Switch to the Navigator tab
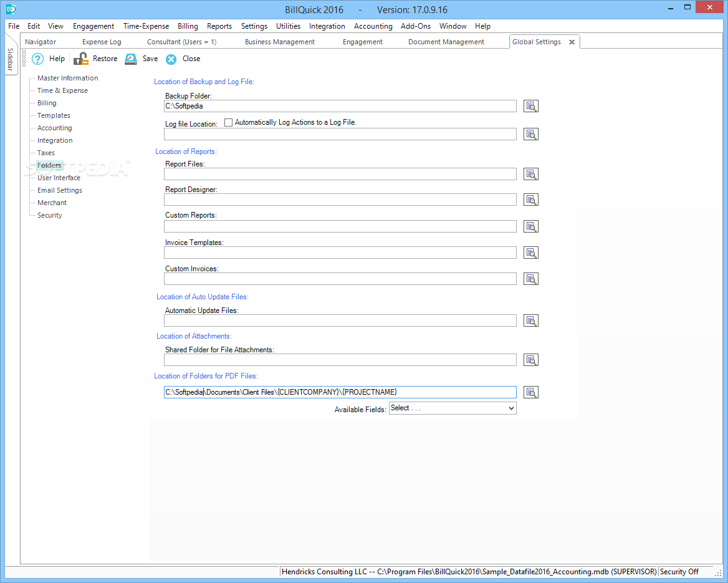 pos(41,42)
